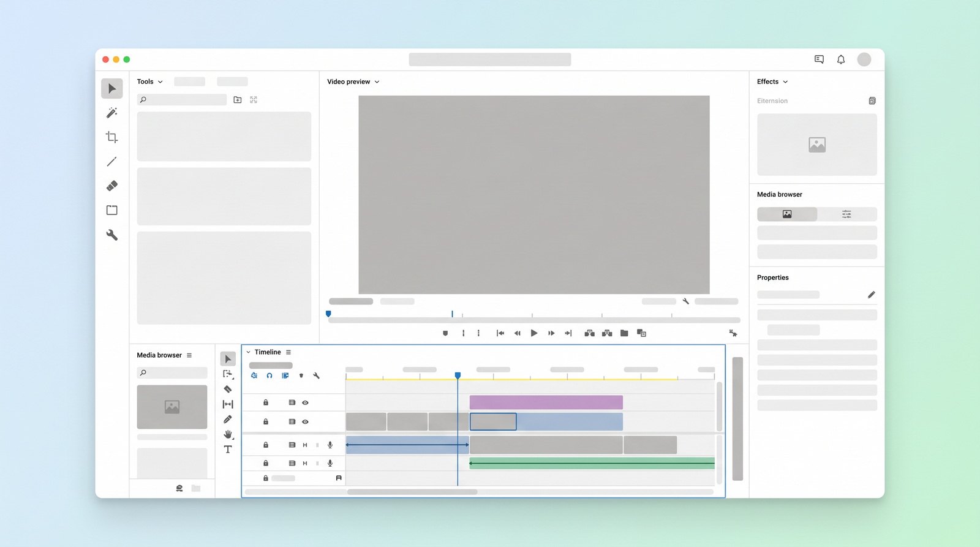
Task: Mute the first audio track with M button
Action: pos(305,445)
